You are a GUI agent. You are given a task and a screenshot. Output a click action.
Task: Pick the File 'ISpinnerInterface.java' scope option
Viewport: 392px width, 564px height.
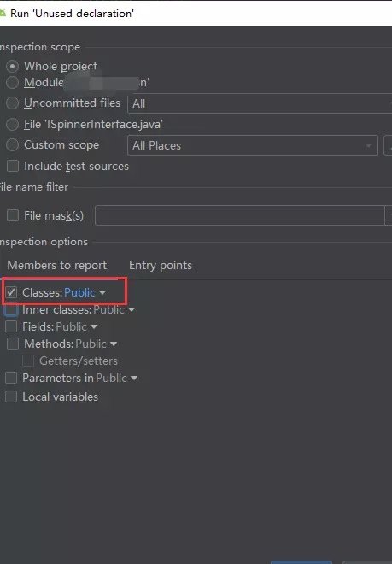click(12, 125)
